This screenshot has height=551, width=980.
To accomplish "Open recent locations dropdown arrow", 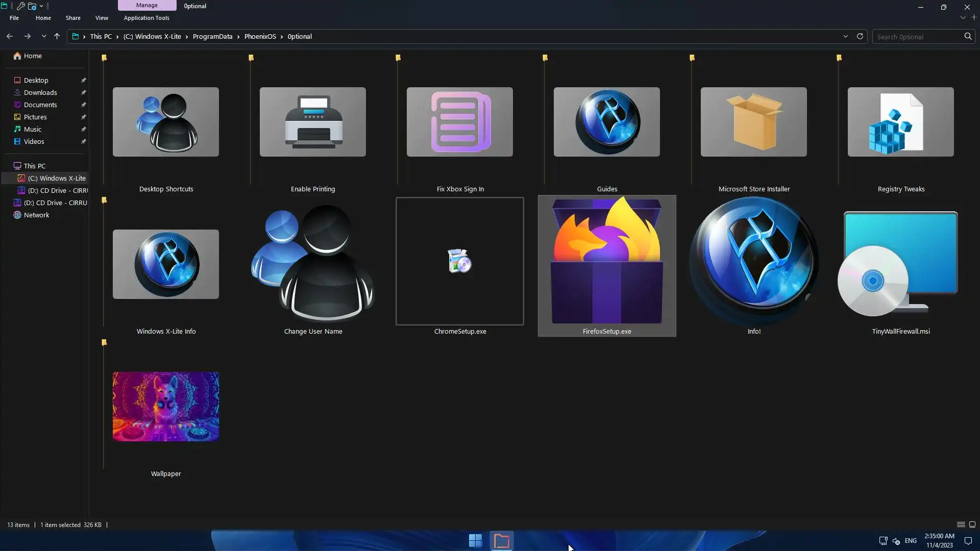I will tap(44, 36).
